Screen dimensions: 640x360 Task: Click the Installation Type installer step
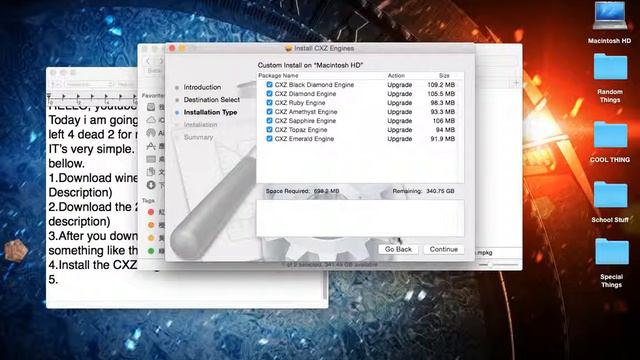coord(210,112)
